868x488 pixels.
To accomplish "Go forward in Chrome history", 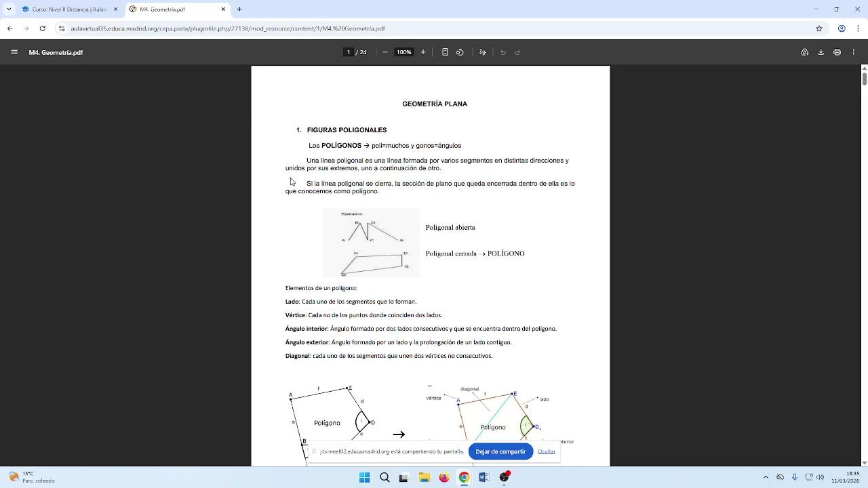I will [26, 28].
